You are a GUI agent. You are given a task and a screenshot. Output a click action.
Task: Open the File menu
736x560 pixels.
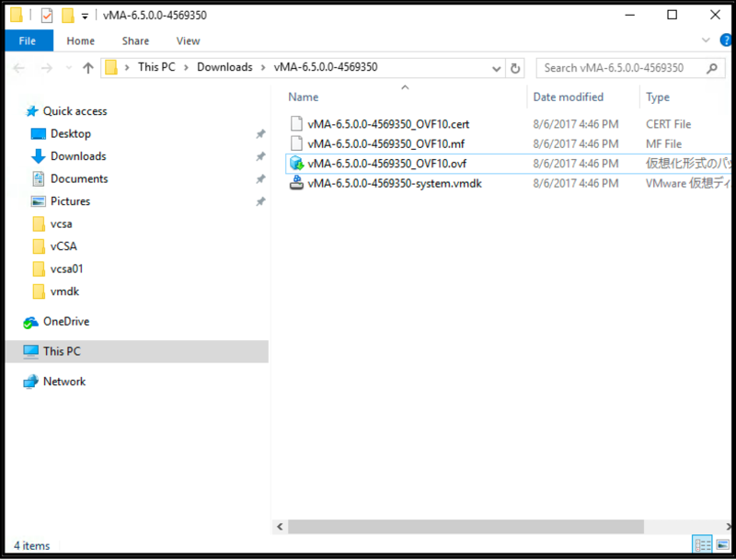pyautogui.click(x=28, y=40)
